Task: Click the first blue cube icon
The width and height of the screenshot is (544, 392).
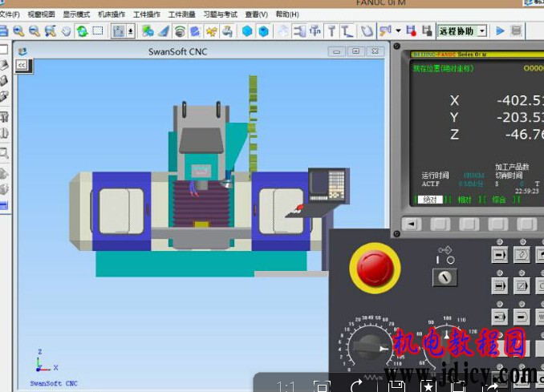Action: pyautogui.click(x=247, y=31)
